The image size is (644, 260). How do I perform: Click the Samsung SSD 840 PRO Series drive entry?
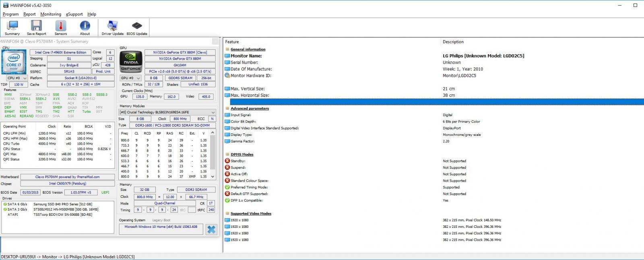point(63,204)
